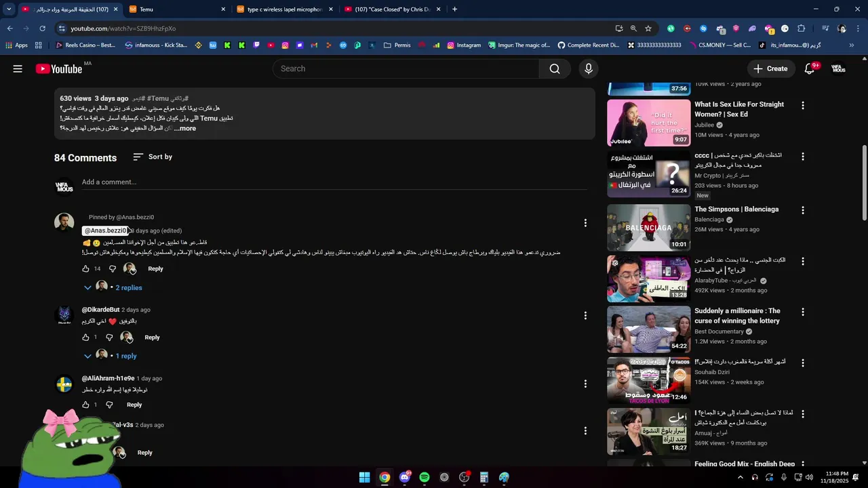Switch to the "Case Closed" by Chris tab
Image resolution: width=868 pixels, height=488 pixels.
(393, 9)
